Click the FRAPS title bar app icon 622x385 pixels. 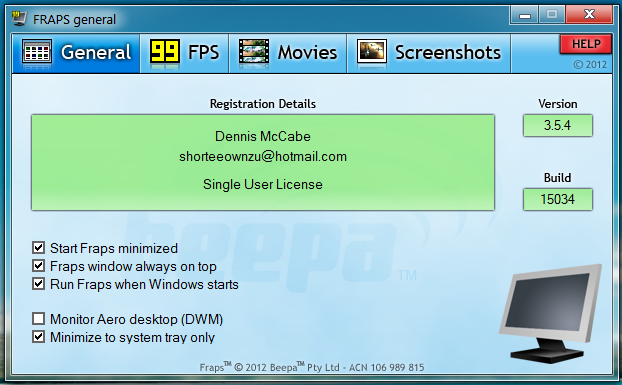point(19,19)
